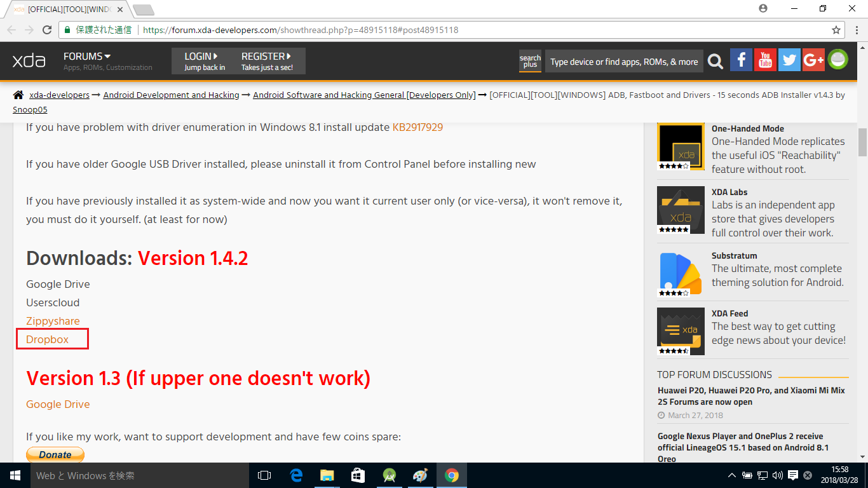This screenshot has width=868, height=488.
Task: Click the Zippyshare download link
Action: tap(53, 321)
